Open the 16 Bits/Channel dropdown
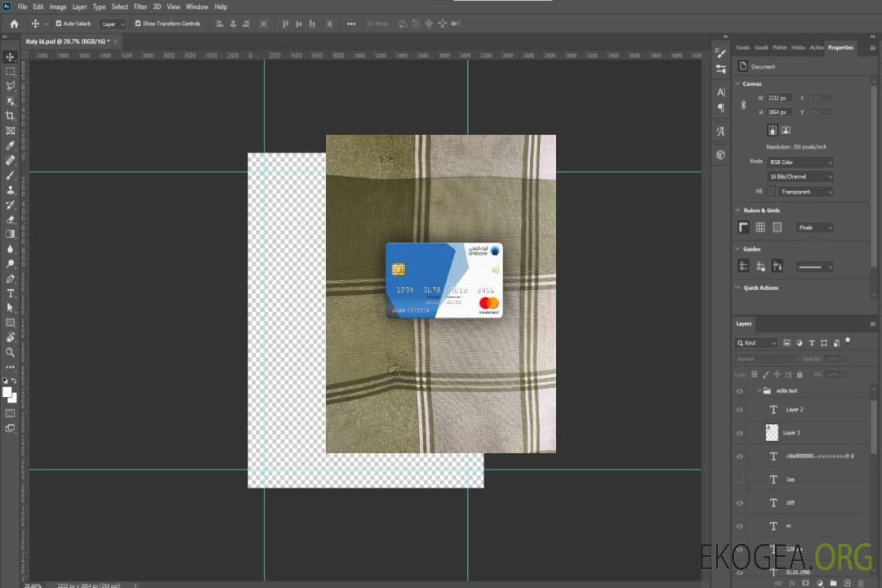The width and height of the screenshot is (882, 588). click(x=800, y=176)
